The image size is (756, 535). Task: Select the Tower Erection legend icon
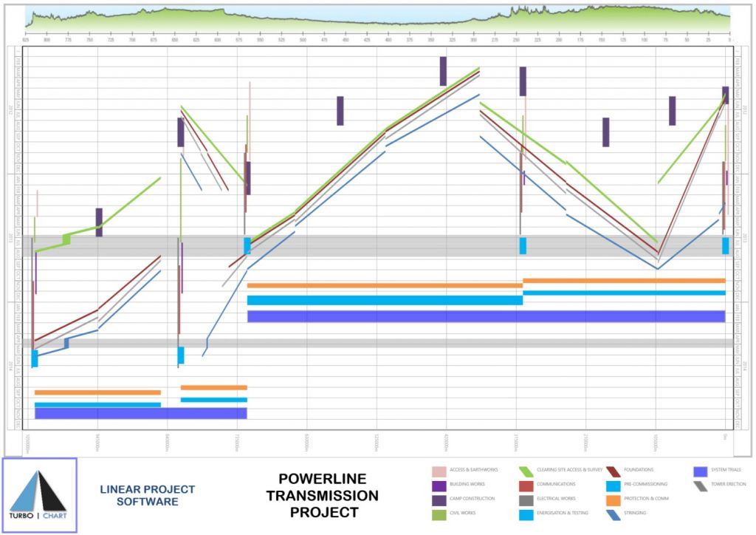(699, 485)
